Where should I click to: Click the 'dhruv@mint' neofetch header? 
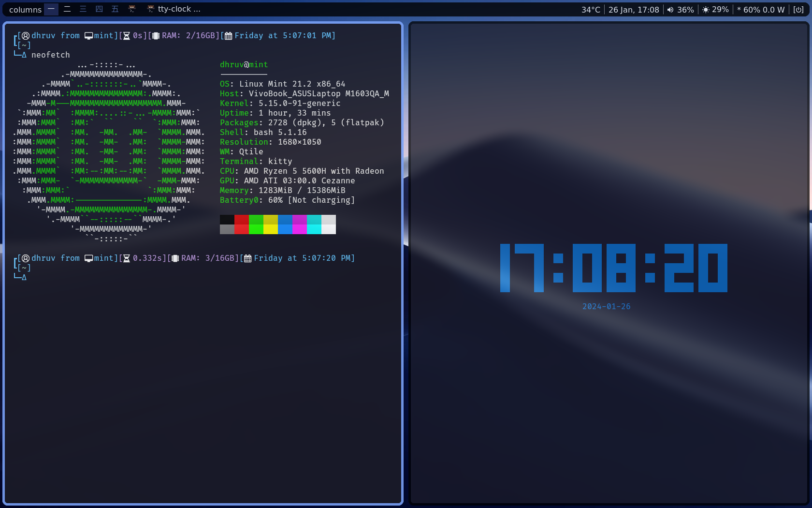(244, 64)
